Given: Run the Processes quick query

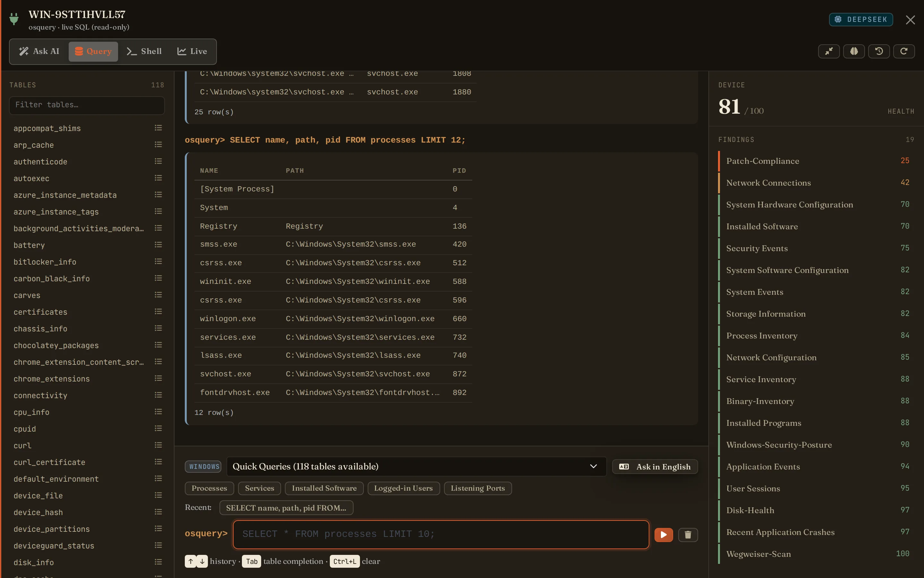Looking at the screenshot, I should [209, 488].
